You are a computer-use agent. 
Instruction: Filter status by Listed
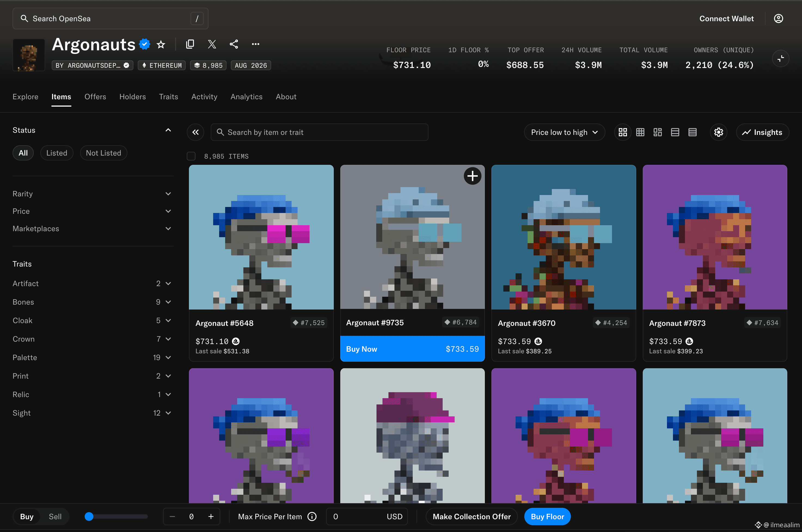57,153
